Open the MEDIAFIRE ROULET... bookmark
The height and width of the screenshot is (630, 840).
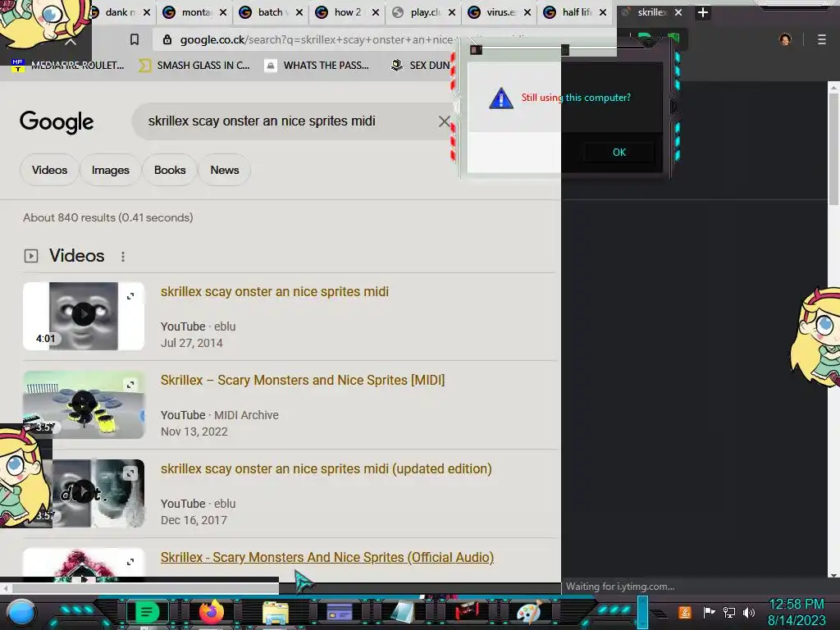click(68, 66)
